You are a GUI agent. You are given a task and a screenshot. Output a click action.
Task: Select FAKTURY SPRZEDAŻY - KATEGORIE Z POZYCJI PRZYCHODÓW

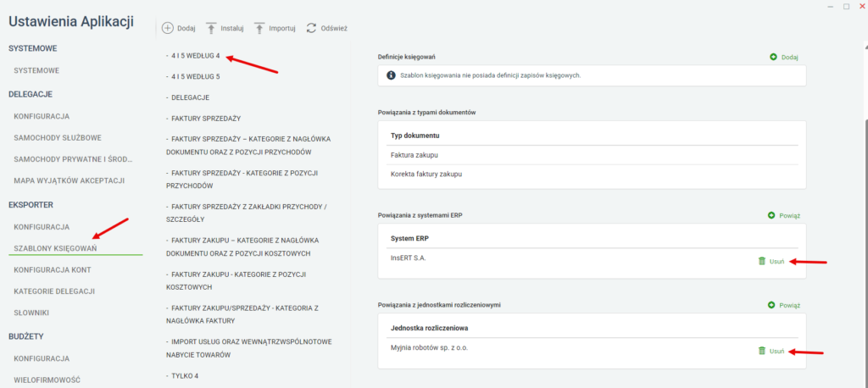point(242,180)
